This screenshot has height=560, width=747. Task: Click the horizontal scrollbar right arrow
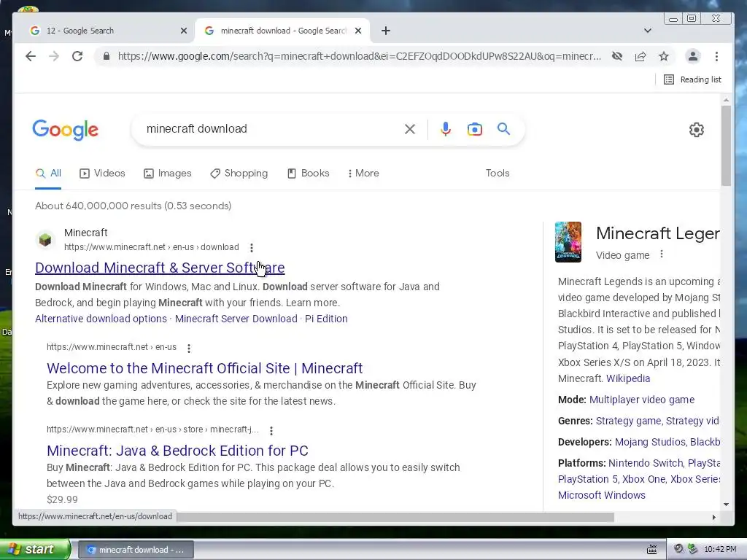click(713, 517)
